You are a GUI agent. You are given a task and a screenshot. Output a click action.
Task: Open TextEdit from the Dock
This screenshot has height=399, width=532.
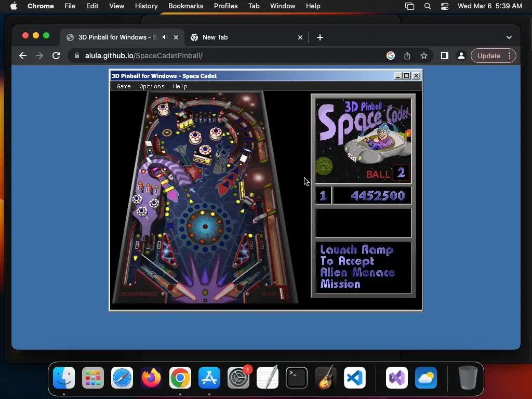(268, 378)
